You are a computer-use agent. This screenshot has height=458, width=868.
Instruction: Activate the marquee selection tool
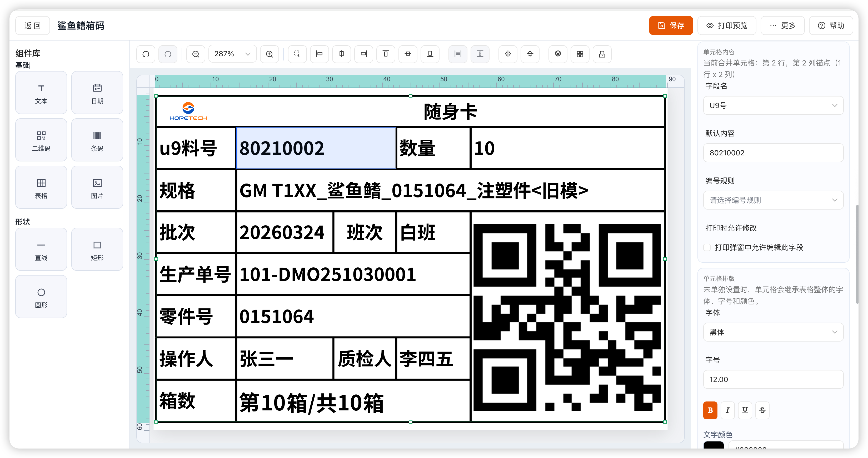pyautogui.click(x=297, y=54)
